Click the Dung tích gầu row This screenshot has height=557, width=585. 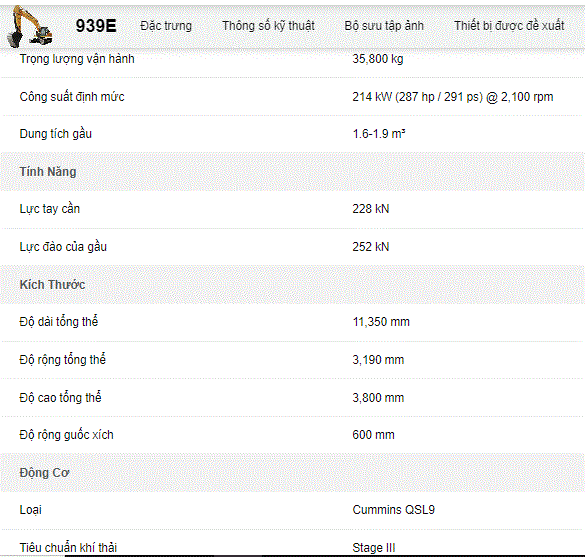tap(292, 134)
